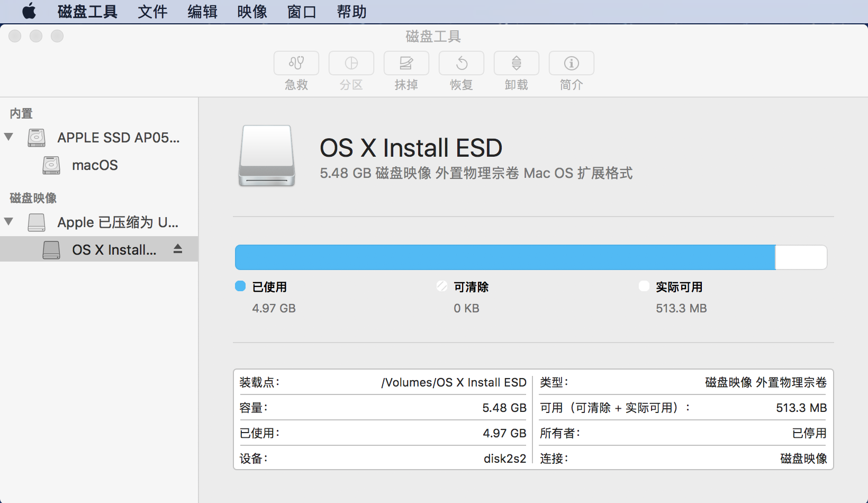Click the blue used-space storage bar
Screen dimensions: 868x503
(505, 257)
